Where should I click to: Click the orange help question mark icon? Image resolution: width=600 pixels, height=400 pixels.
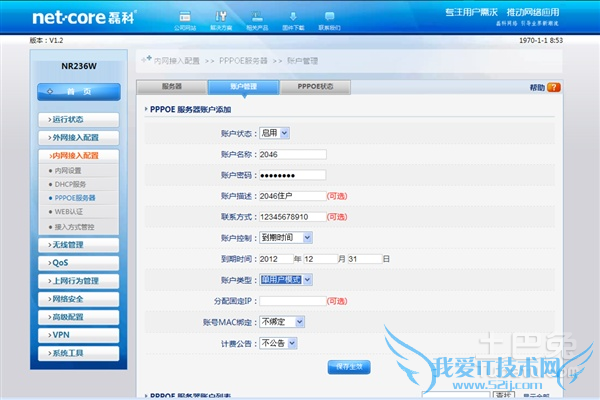[554, 88]
